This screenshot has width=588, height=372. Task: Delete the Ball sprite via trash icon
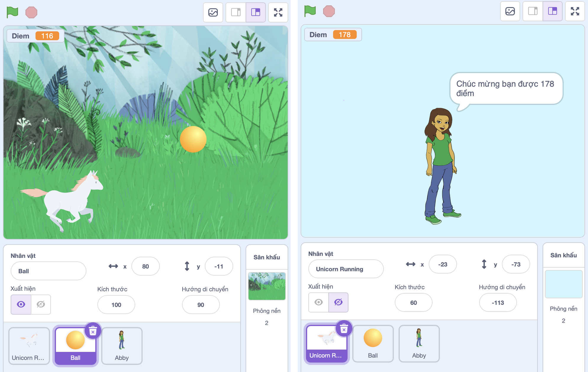coord(93,331)
